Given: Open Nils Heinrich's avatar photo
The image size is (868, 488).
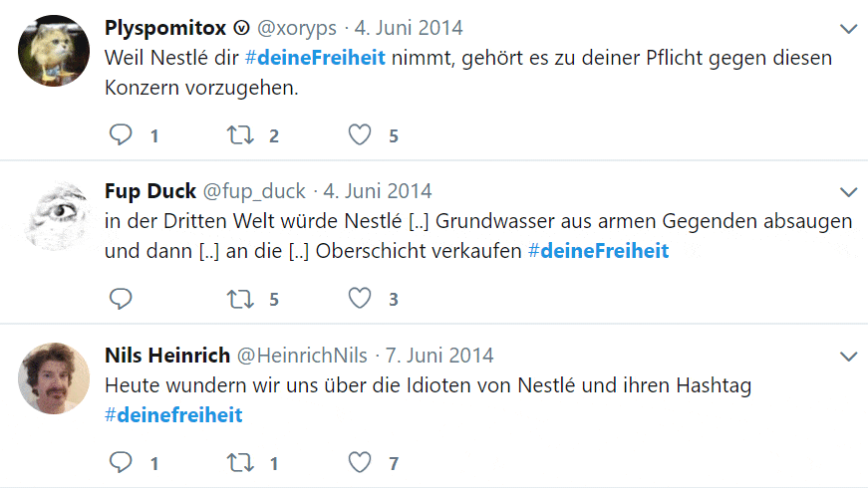Looking at the screenshot, I should click(54, 377).
